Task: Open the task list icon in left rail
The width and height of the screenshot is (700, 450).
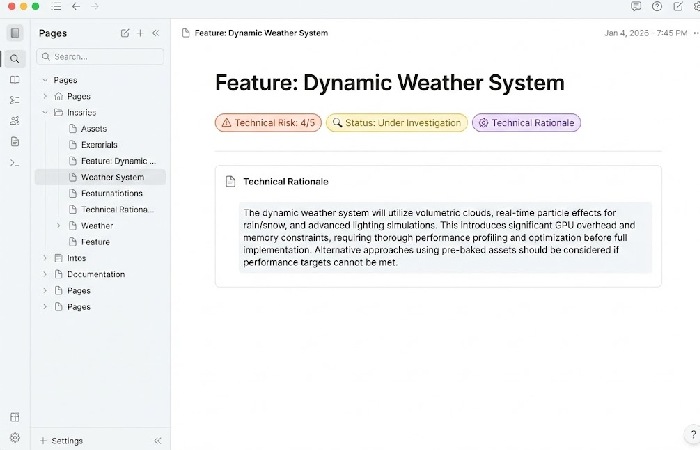Action: 15,100
